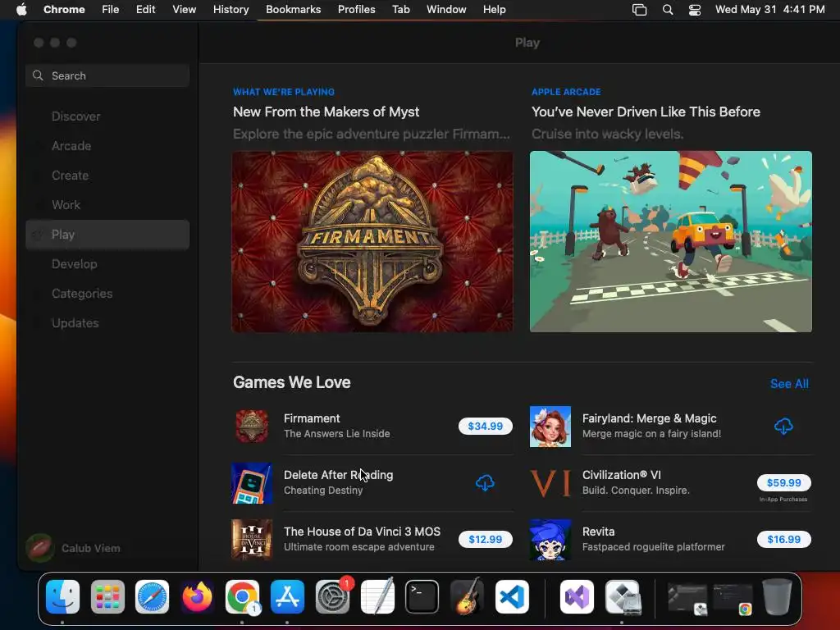Click the "New From the Makers of Myst" headline
The image size is (840, 630).
[x=326, y=112]
